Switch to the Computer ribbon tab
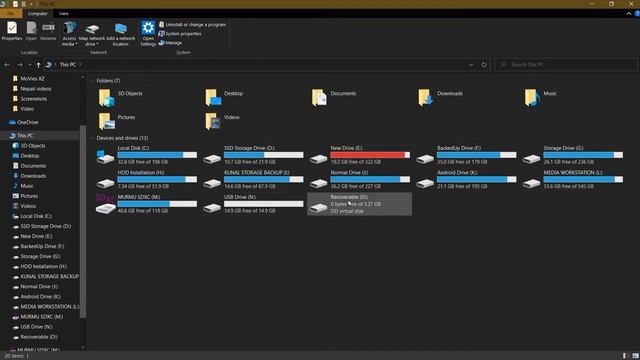640x360 pixels. [38, 13]
